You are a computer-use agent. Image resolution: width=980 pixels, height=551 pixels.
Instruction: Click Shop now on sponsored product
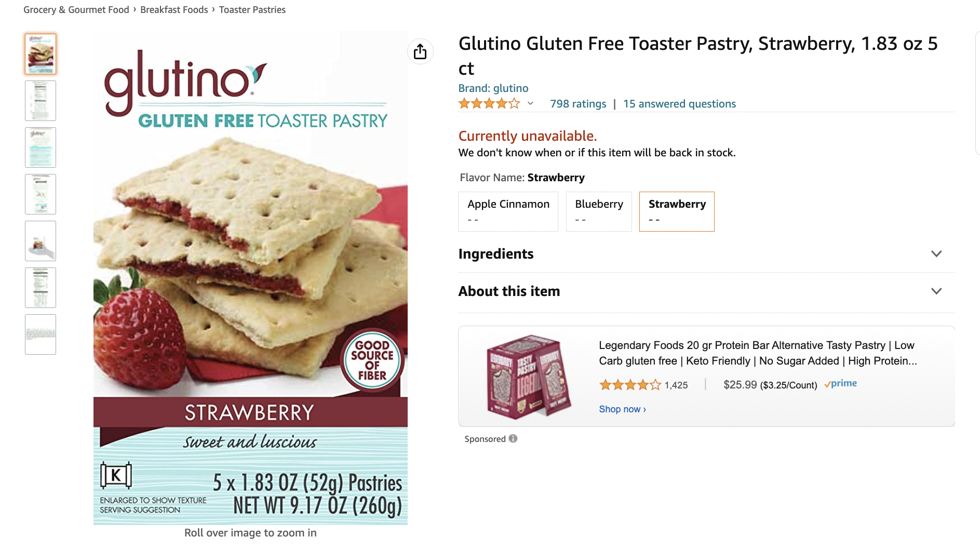click(622, 409)
